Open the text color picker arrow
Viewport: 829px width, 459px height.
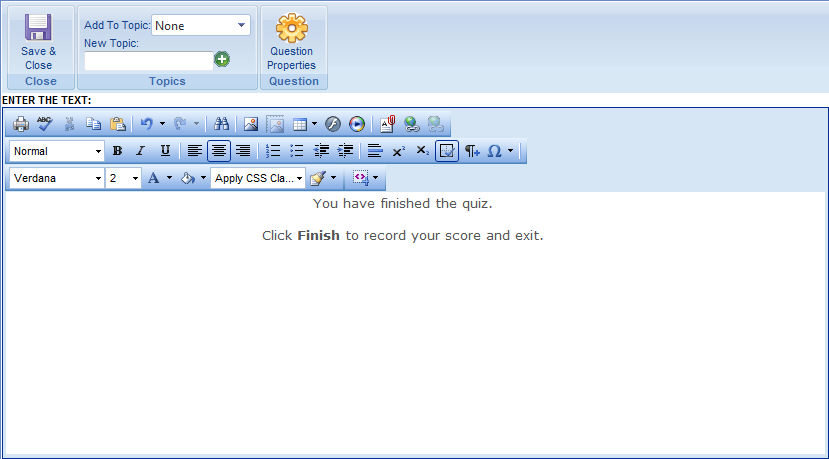169,178
